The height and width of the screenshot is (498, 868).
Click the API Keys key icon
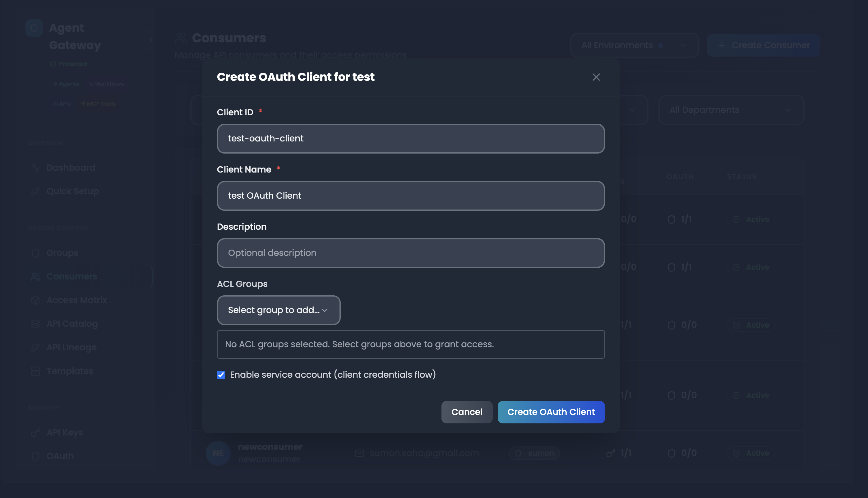35,433
